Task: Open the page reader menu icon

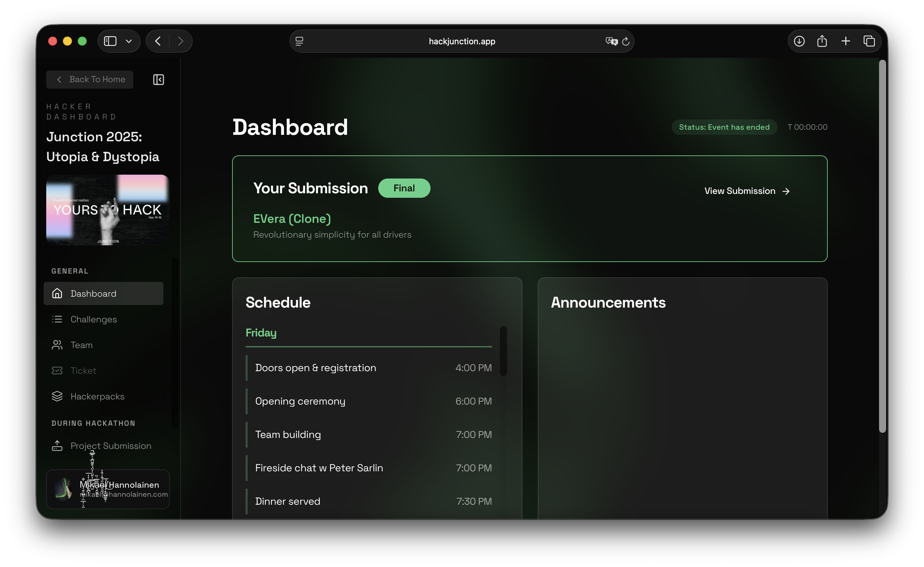Action: click(299, 41)
